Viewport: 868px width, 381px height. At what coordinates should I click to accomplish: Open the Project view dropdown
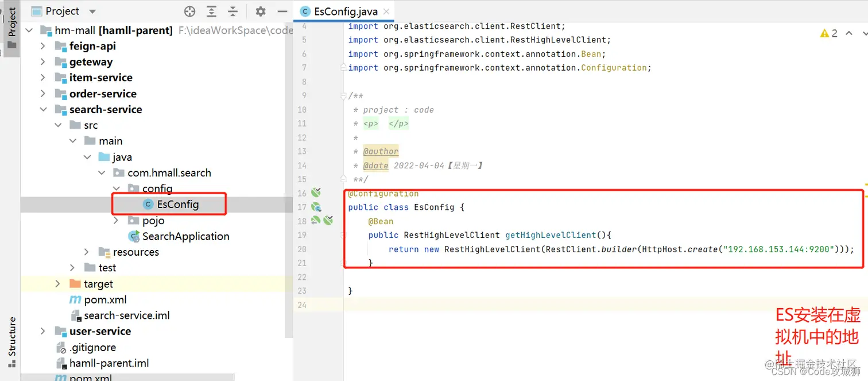(92, 11)
